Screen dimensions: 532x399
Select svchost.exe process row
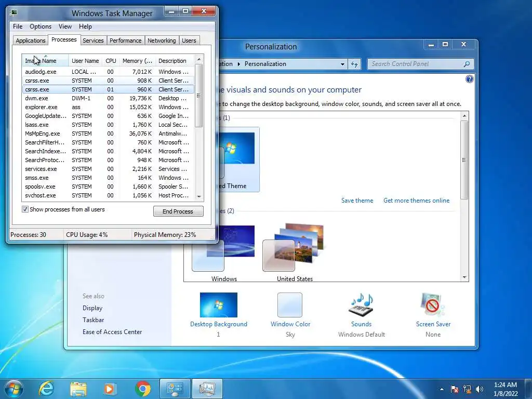coord(108,195)
